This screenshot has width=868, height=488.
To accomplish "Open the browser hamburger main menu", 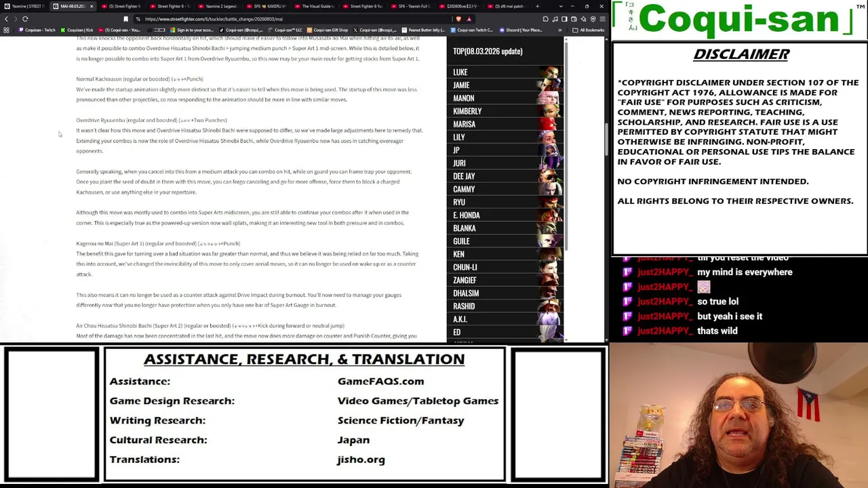I will pos(602,19).
